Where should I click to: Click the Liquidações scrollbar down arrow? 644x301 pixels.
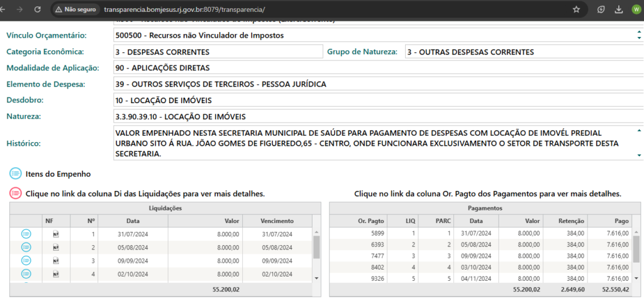click(x=316, y=278)
